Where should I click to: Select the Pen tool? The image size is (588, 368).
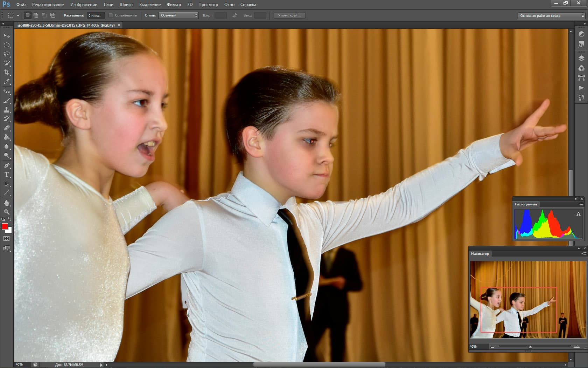7,165
